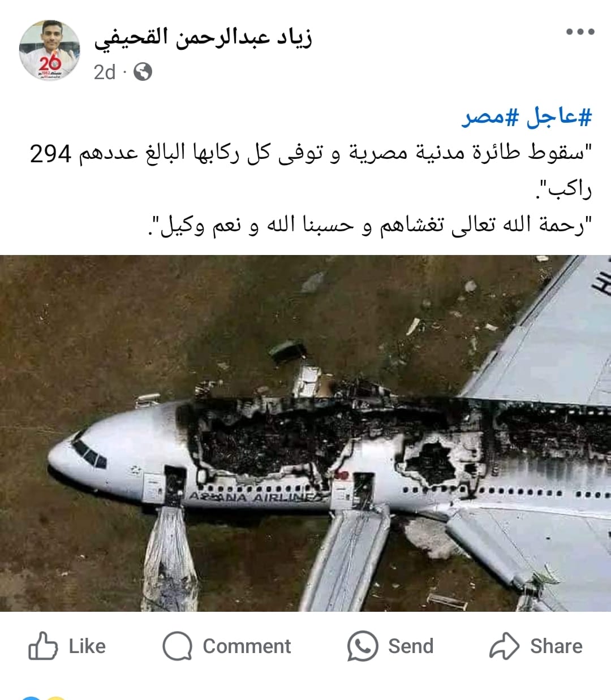Tap the sentence mentioning 294 passengers

311,170
